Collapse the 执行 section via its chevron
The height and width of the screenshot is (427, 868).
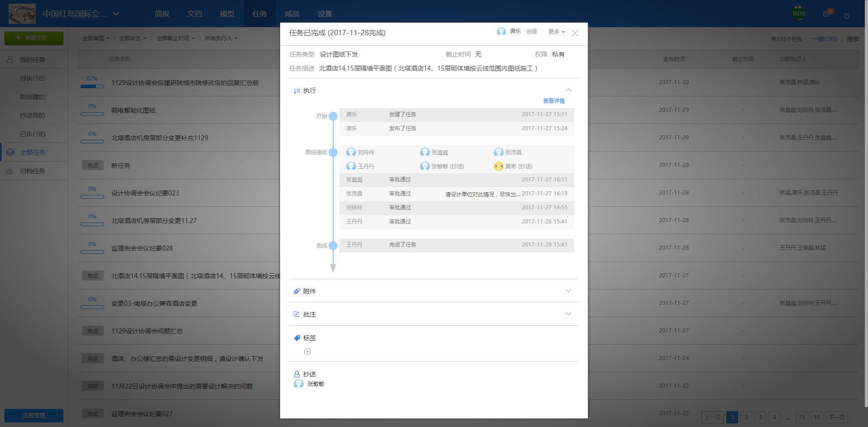[x=569, y=90]
